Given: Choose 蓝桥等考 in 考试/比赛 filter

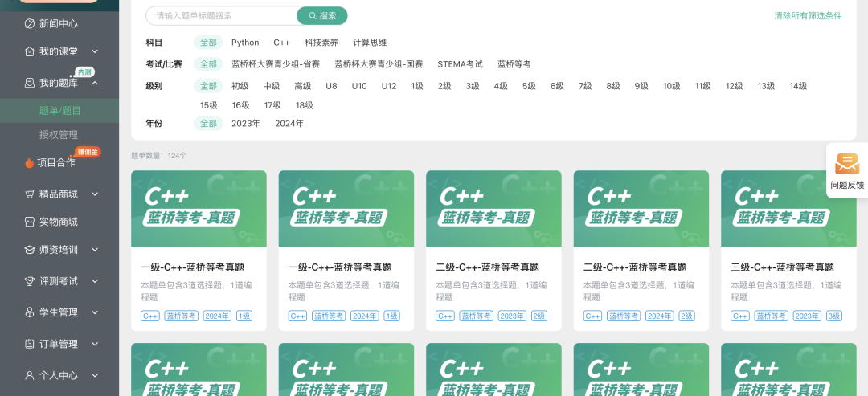Looking at the screenshot, I should click(514, 64).
